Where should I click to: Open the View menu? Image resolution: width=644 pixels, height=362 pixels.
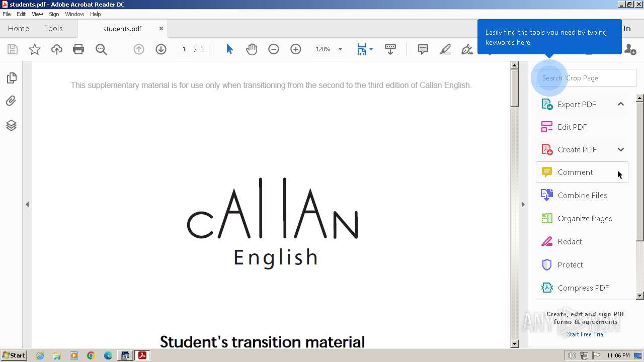point(37,14)
